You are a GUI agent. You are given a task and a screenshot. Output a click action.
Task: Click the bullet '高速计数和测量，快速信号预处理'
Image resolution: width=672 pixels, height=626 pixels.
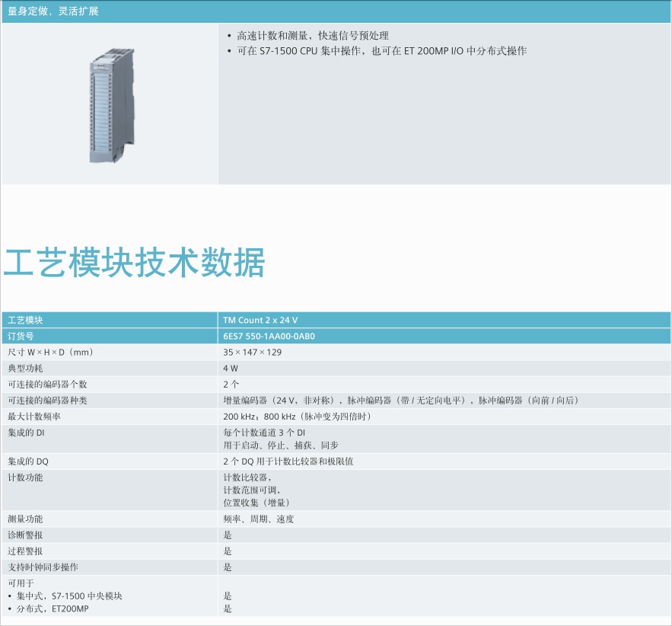(x=313, y=36)
